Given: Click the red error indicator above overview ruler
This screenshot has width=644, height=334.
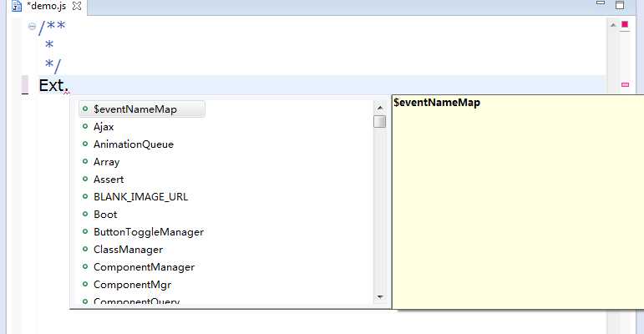Looking at the screenshot, I should point(624,24).
